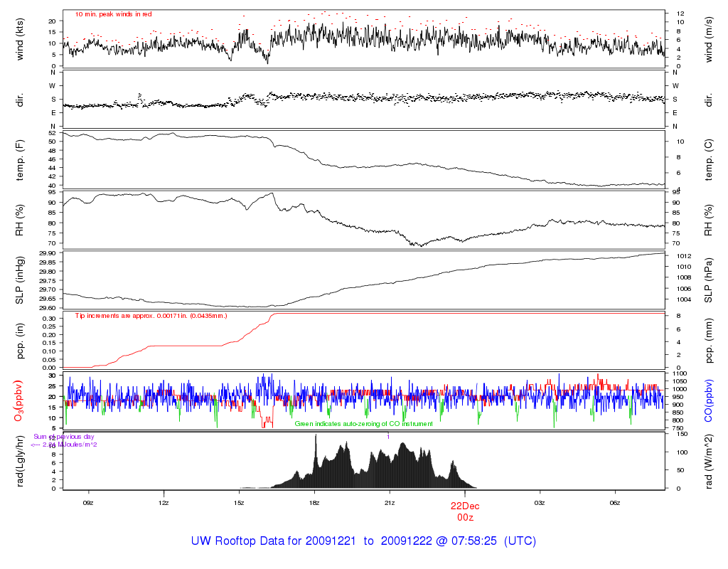Click the '150' value on radiation W/m^2 axis
The image size is (728, 569).
(682, 434)
